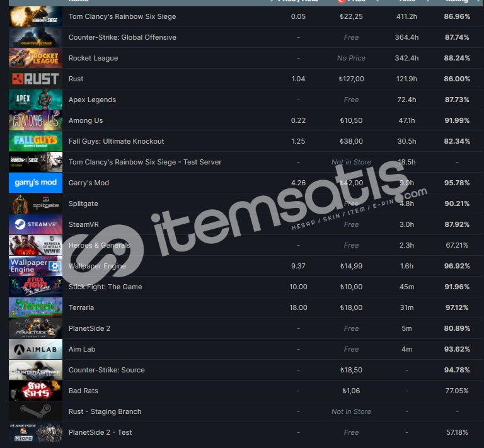
Task: Select the Rocket League cover thumbnail
Action: coord(35,58)
